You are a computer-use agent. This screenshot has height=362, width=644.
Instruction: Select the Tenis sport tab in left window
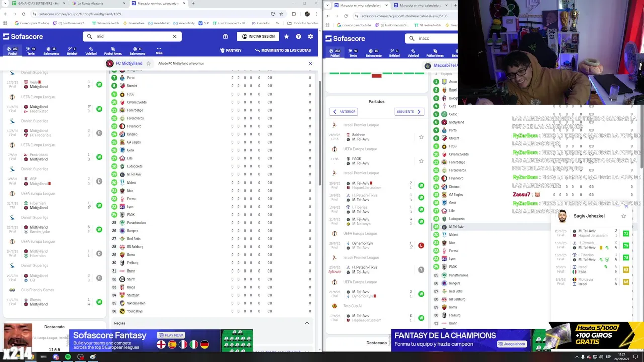click(31, 51)
